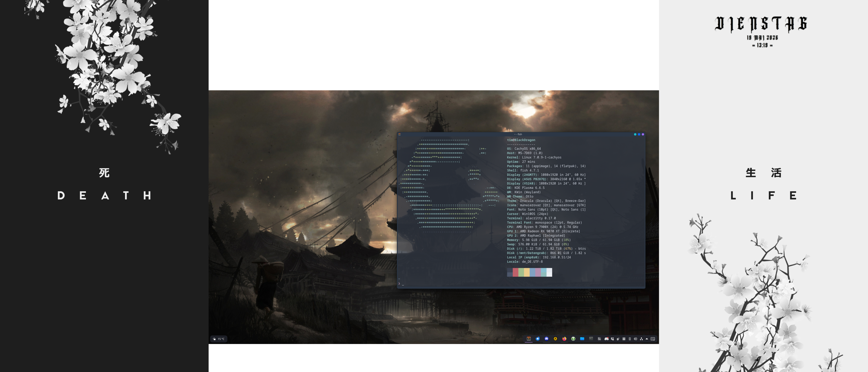Click the 'Display (ASUS PB287Q)' line
The image size is (868, 372).
pyautogui.click(x=546, y=179)
